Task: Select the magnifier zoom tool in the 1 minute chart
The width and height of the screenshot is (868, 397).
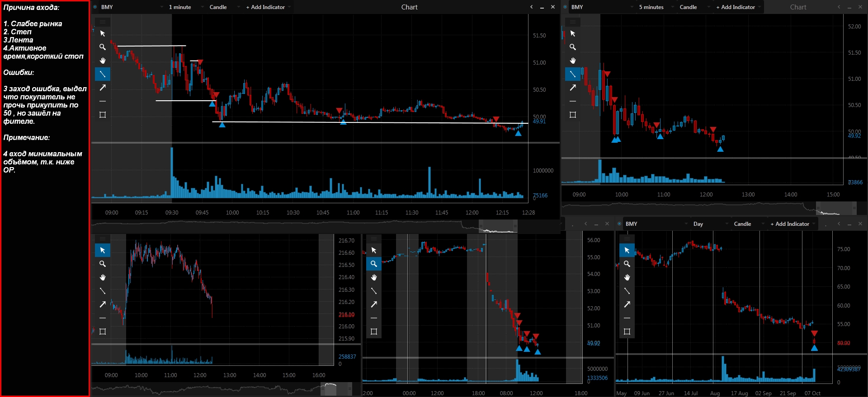Action: tap(103, 47)
